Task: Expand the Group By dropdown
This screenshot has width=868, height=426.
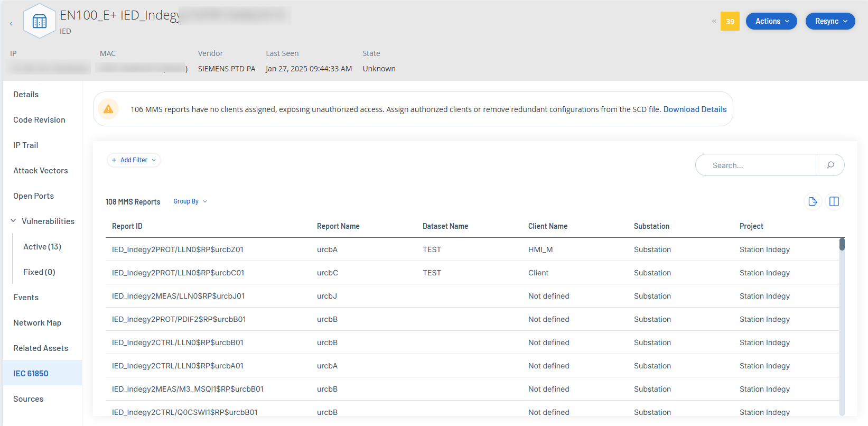Action: pyautogui.click(x=190, y=201)
